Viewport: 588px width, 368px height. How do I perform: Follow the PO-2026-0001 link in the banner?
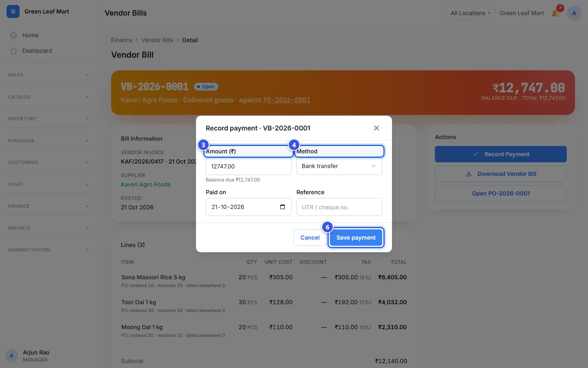coord(287,100)
